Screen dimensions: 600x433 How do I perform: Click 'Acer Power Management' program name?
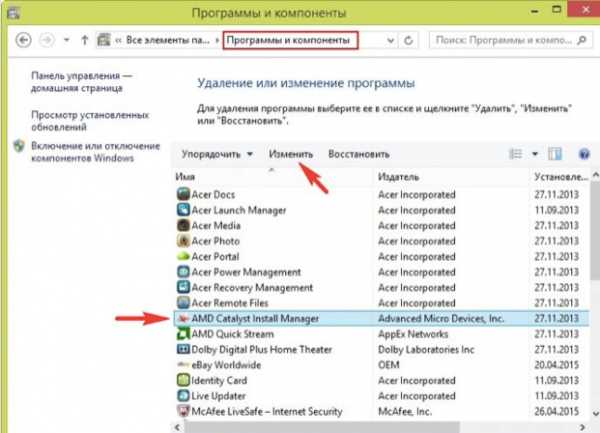pos(246,272)
